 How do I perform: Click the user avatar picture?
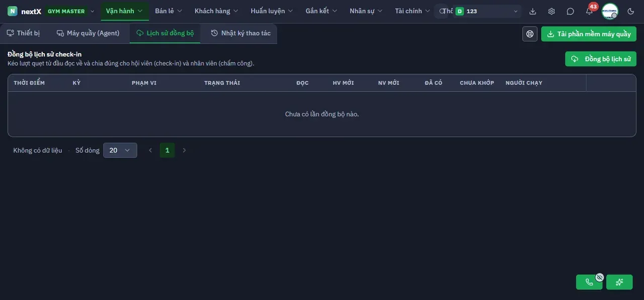pos(610,11)
